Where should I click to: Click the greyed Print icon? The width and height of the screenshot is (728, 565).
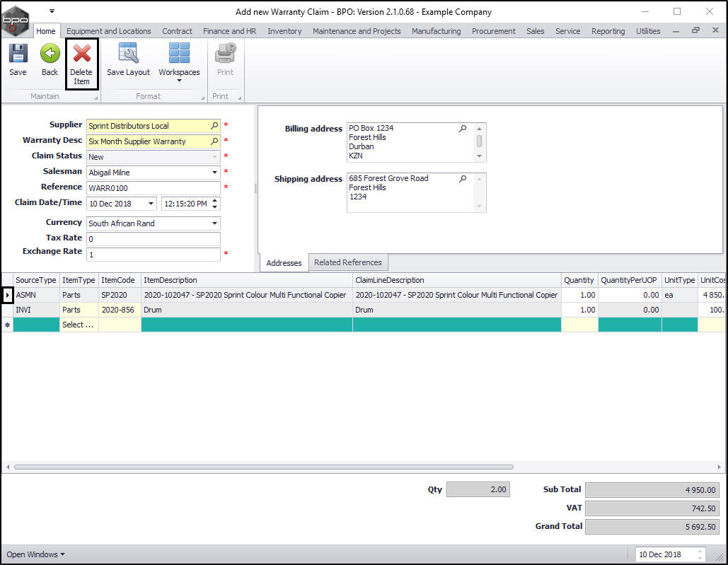(225, 54)
